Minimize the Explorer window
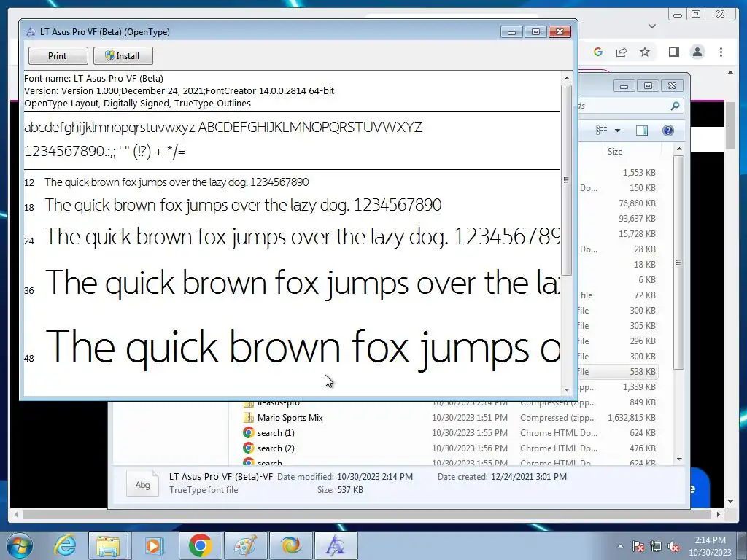The height and width of the screenshot is (560, 747). tap(624, 86)
